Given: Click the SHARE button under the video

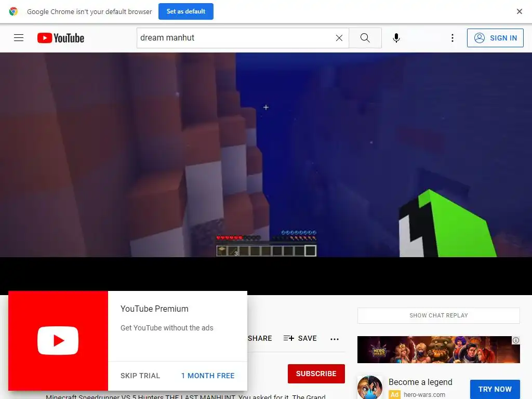Looking at the screenshot, I should (260, 339).
